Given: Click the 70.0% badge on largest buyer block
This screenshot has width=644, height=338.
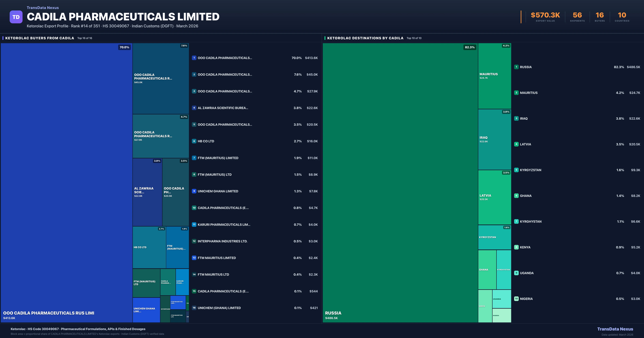Looking at the screenshot, I should (124, 47).
